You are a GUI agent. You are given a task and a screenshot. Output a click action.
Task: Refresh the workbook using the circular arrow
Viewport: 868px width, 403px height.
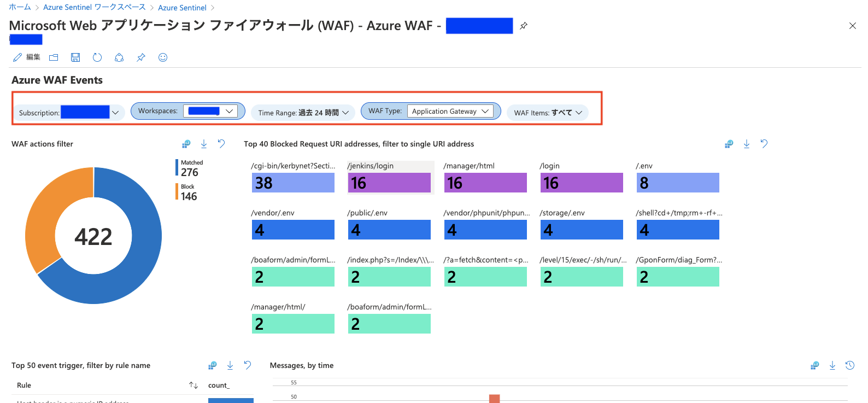pyautogui.click(x=97, y=57)
